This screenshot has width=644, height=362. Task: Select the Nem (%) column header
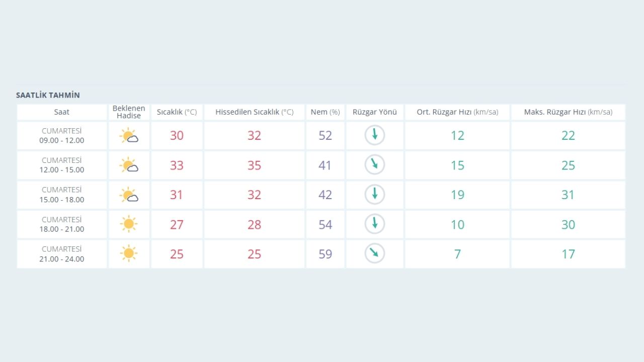(x=325, y=112)
